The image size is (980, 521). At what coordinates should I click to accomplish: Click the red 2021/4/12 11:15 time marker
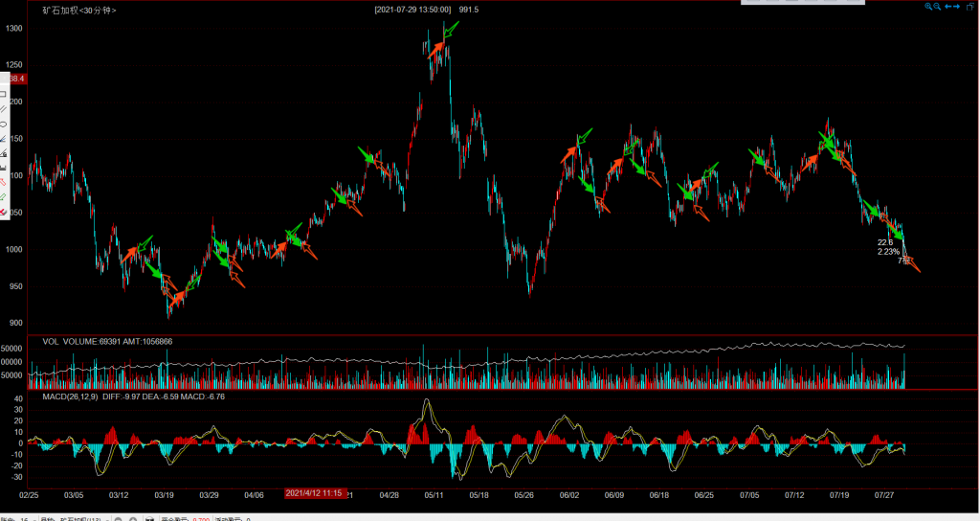317,493
